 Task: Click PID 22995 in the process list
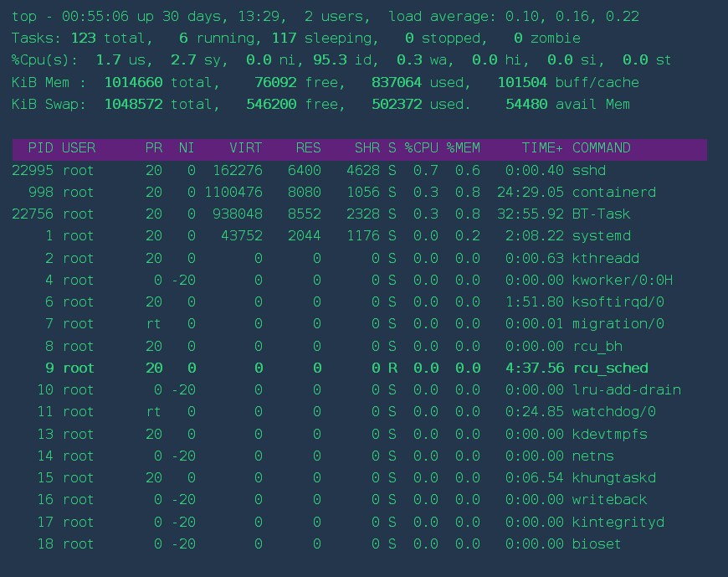coord(33,170)
